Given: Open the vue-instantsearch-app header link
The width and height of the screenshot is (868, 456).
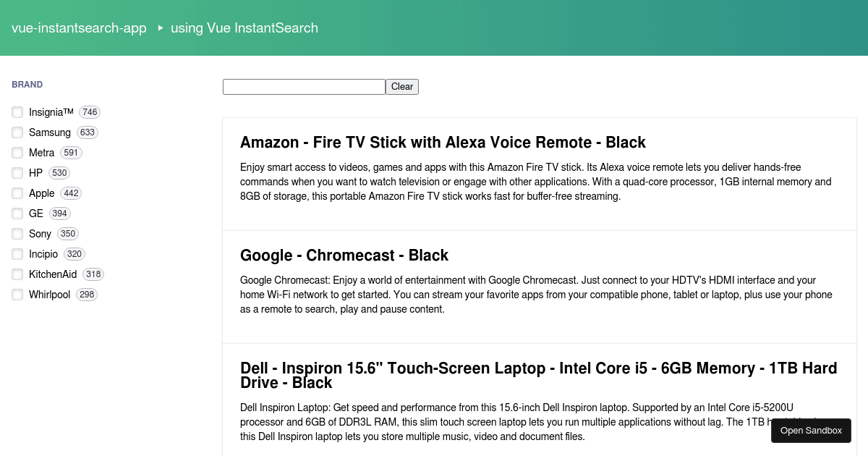Looking at the screenshot, I should pyautogui.click(x=79, y=28).
